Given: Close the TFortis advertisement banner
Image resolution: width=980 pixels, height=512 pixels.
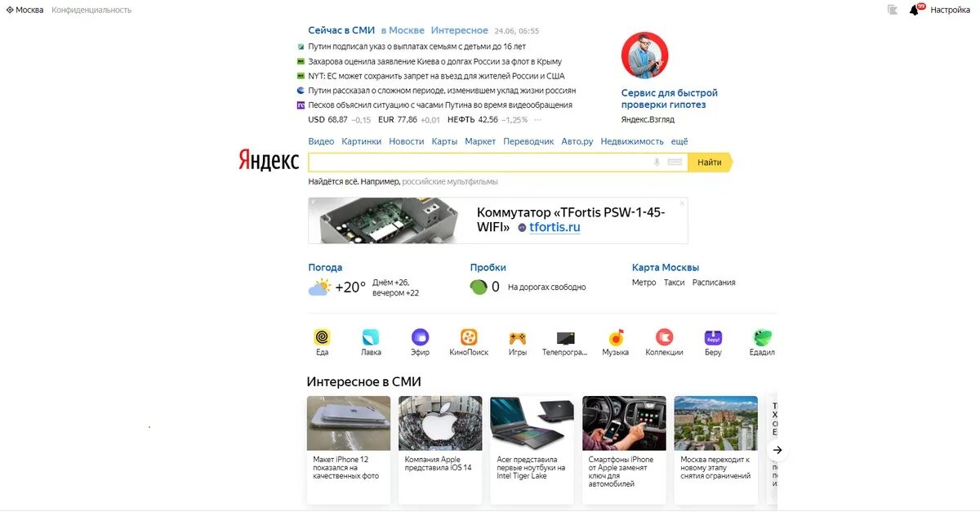Looking at the screenshot, I should [683, 203].
